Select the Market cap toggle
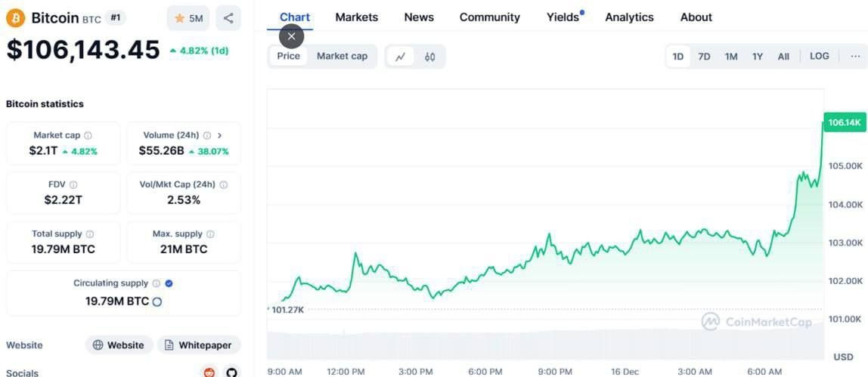Viewport: 868px width, 377px height. pyautogui.click(x=342, y=57)
